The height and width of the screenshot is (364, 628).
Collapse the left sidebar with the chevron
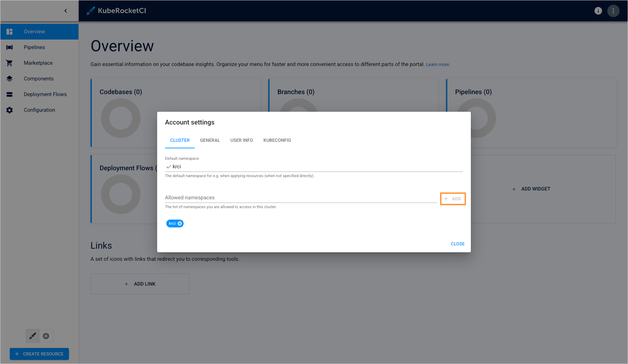click(x=65, y=10)
